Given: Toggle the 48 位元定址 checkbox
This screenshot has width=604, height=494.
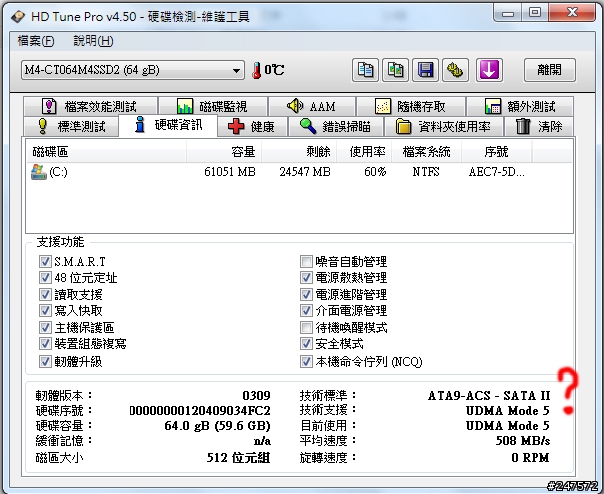Looking at the screenshot, I should [45, 277].
